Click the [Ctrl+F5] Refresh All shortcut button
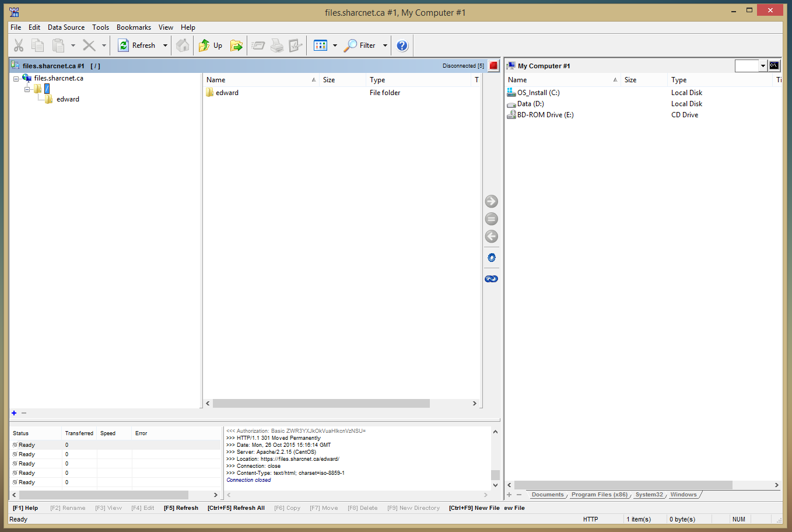Viewport: 792px width, 532px height. click(x=236, y=508)
